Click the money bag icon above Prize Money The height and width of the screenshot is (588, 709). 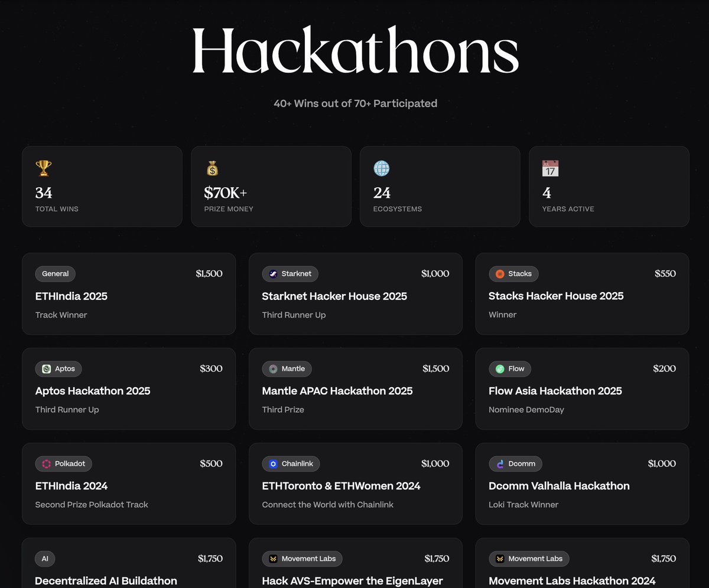pos(212,168)
